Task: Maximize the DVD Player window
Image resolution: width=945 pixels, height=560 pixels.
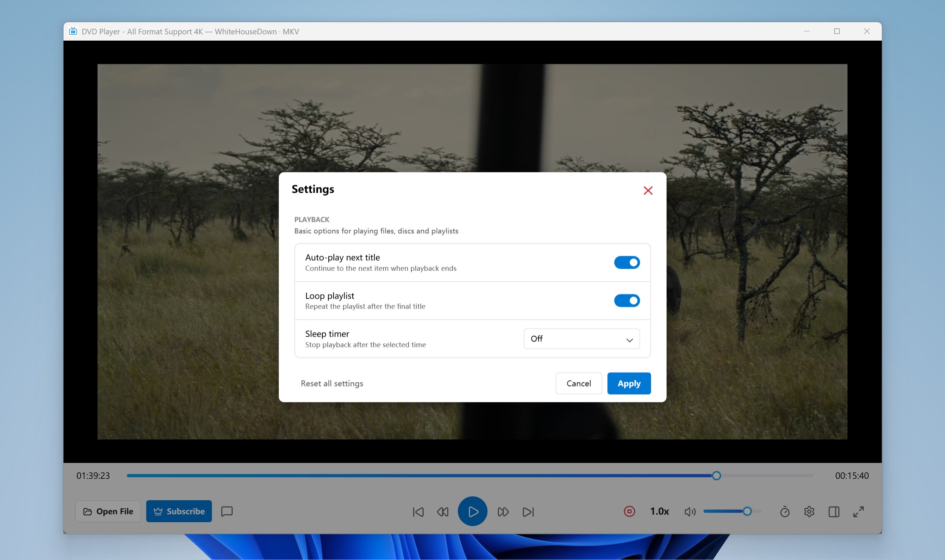Action: pos(837,31)
